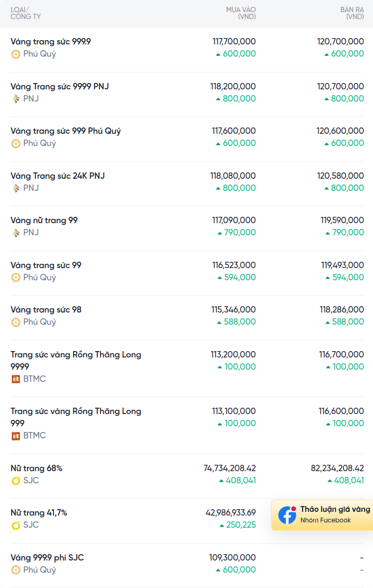Click SJC logo under Nữ trang 68%
This screenshot has width=373, height=588.
coord(16,481)
